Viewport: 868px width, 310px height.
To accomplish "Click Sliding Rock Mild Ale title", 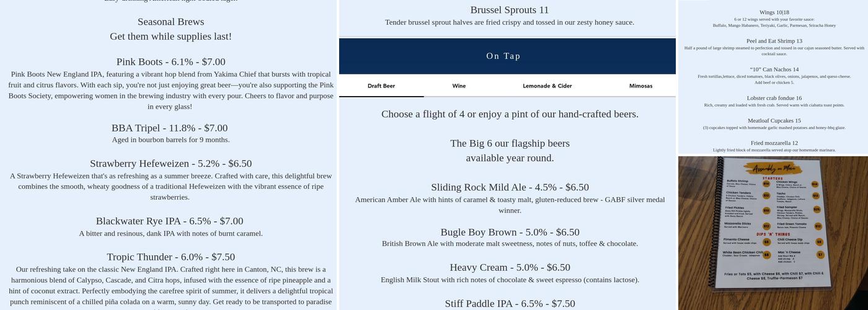I will tap(510, 187).
